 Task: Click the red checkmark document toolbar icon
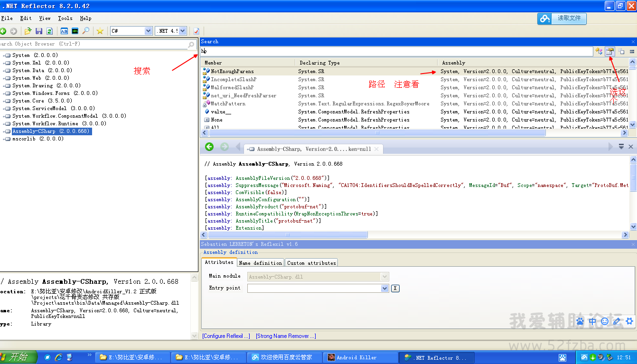[196, 31]
